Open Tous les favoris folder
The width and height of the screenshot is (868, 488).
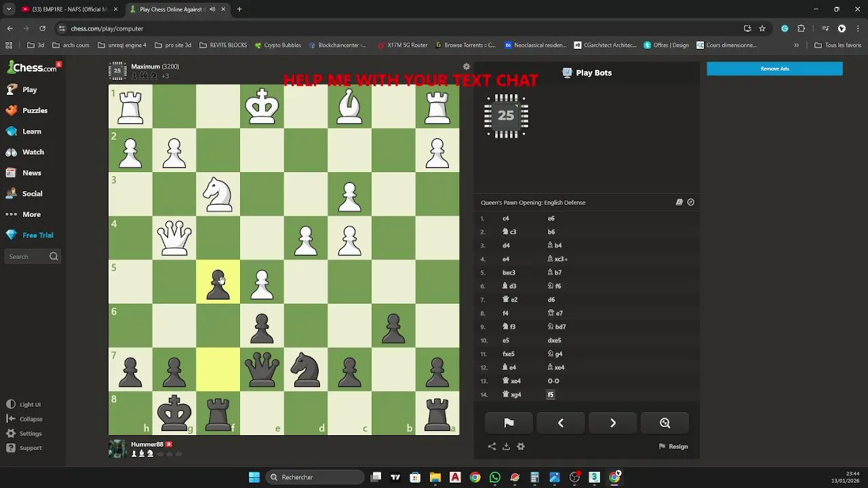pos(838,45)
